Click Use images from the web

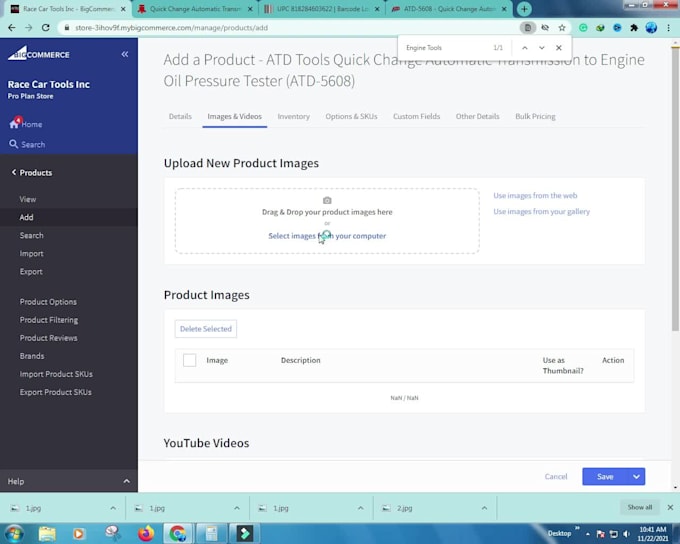(x=535, y=196)
